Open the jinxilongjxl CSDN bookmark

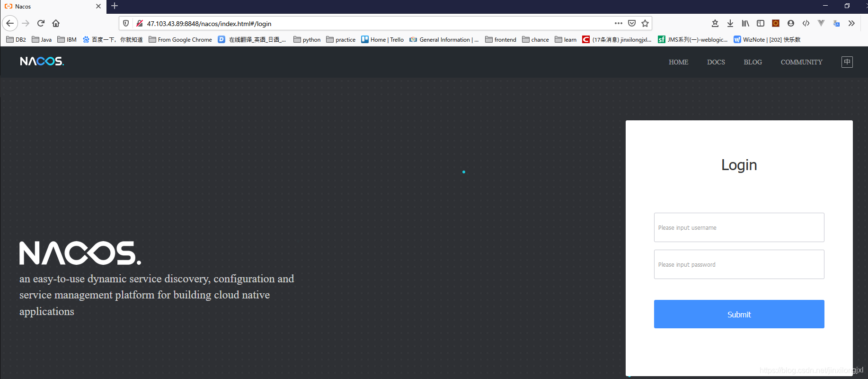click(x=617, y=40)
